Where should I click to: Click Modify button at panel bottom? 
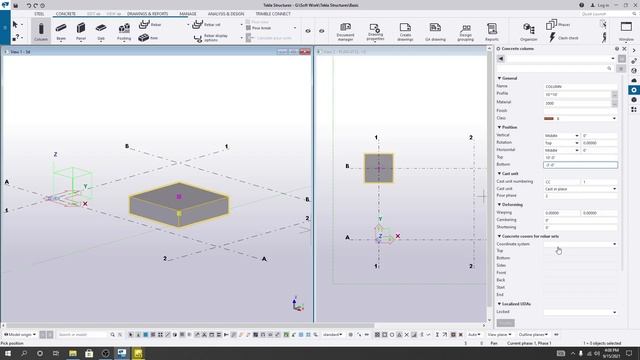pyautogui.click(x=505, y=323)
